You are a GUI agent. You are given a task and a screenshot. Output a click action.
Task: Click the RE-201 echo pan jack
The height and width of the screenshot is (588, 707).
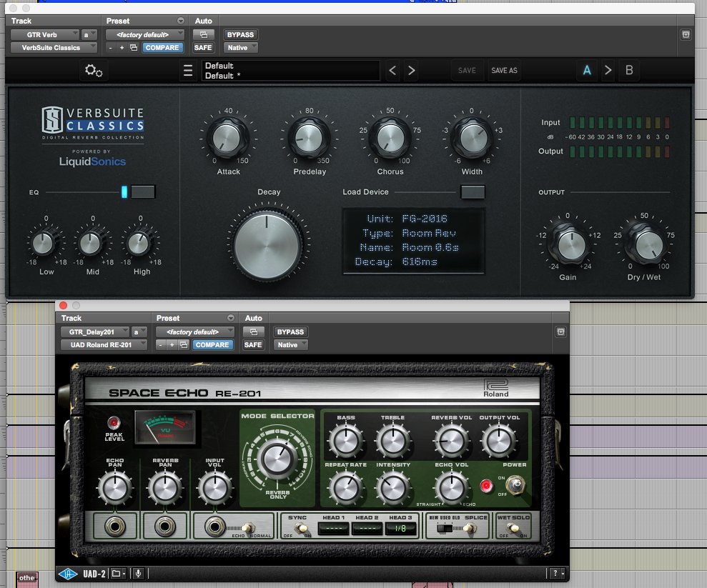click(115, 527)
